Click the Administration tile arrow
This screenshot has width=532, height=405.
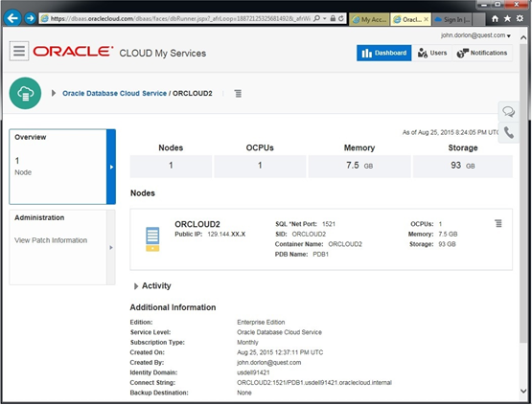coord(111,247)
